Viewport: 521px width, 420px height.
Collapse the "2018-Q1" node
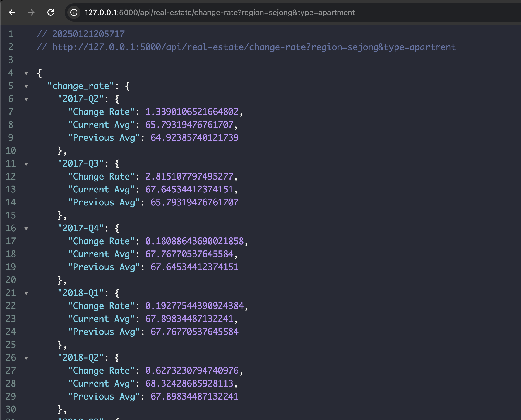[26, 293]
